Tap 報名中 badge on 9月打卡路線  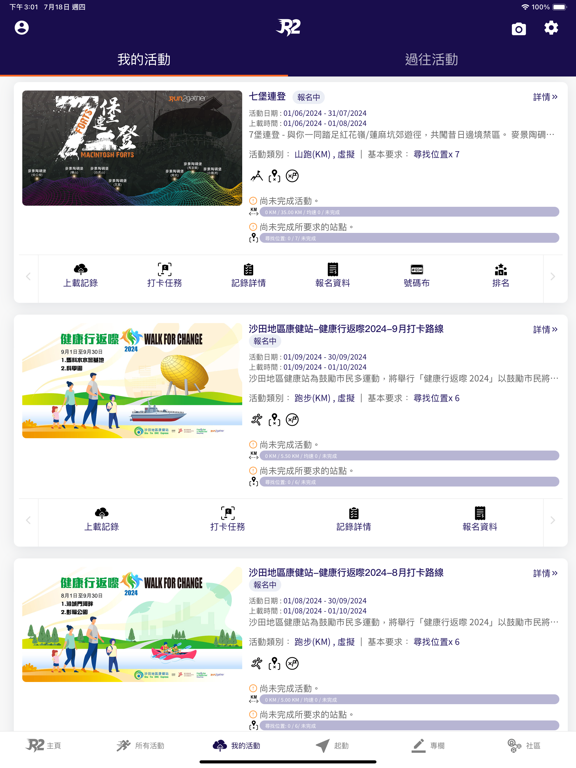pos(265,341)
